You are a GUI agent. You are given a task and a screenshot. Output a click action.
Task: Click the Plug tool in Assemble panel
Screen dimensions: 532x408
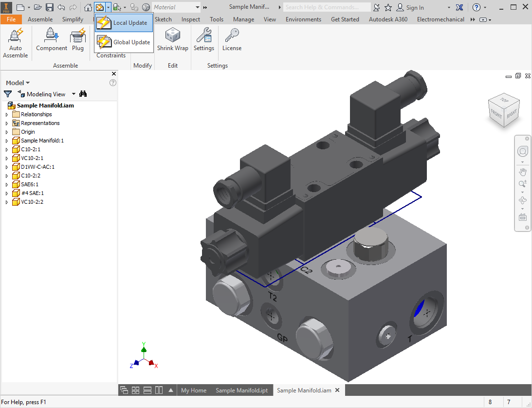(x=78, y=39)
